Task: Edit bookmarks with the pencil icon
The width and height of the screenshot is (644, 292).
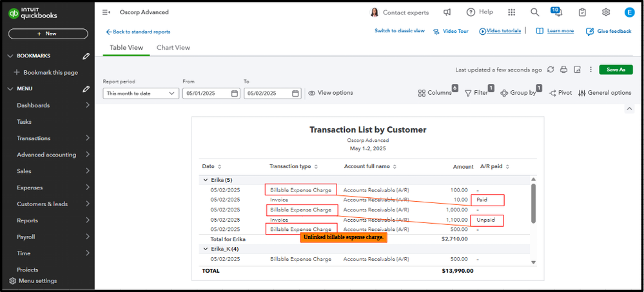Action: pyautogui.click(x=86, y=56)
